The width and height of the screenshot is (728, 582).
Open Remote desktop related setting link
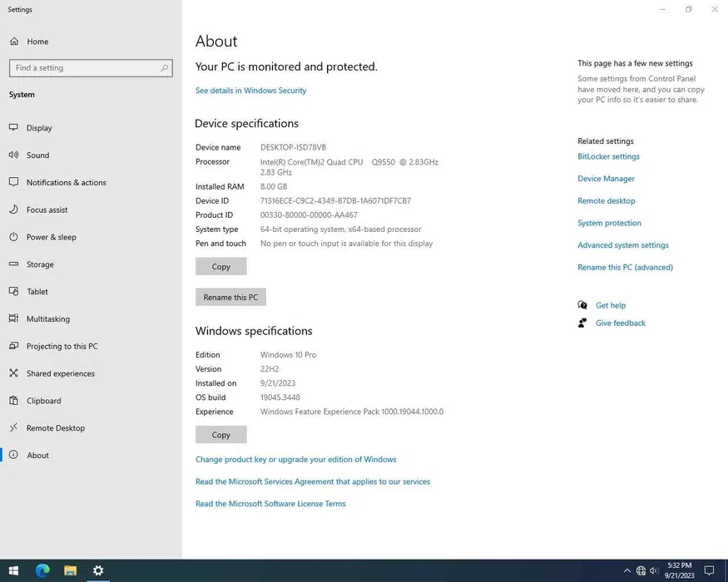[607, 201]
